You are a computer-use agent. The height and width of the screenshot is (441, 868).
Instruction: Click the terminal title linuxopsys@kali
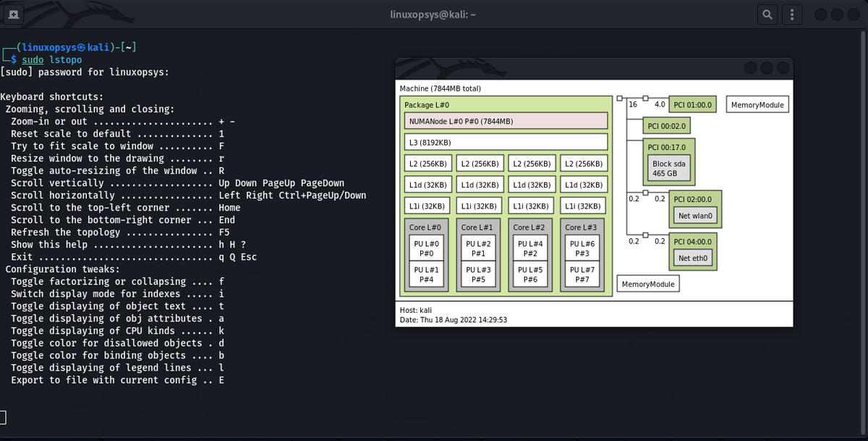(434, 14)
